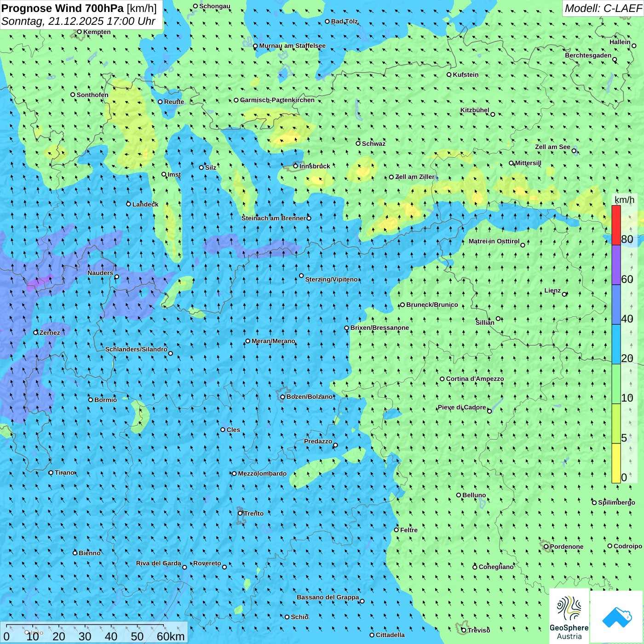Click the 'Schwaz' label

click(374, 144)
